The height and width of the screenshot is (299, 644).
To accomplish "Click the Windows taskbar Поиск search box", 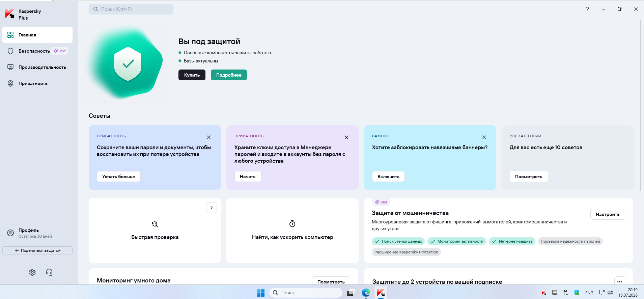I will tap(306, 293).
